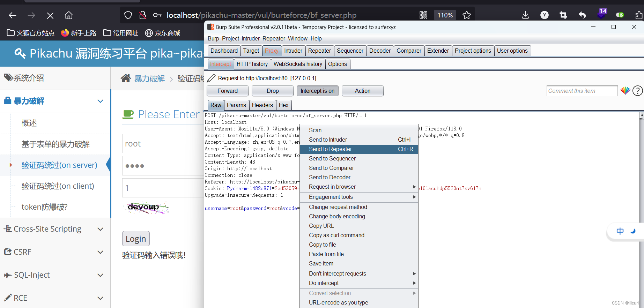
Task: Choose URL-encode as you type
Action: 359,302
